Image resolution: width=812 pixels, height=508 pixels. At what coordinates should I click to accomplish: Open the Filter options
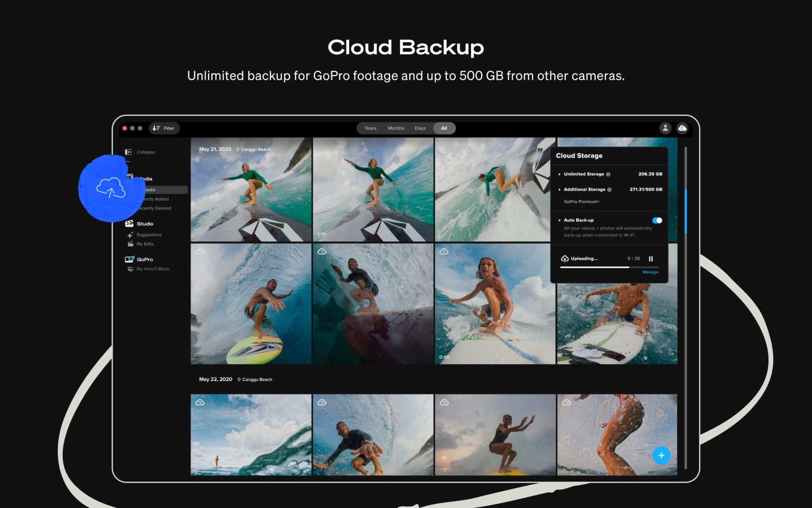[x=163, y=128]
